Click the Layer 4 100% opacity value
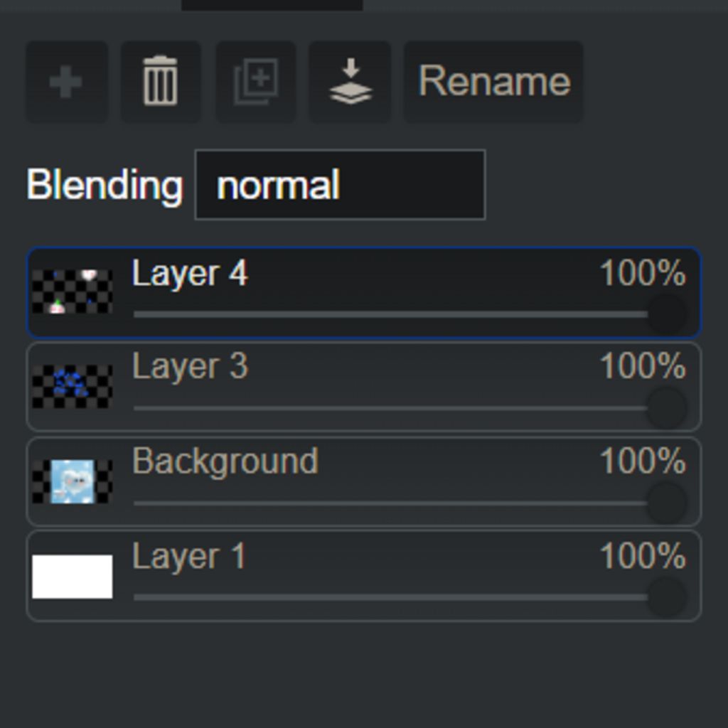Image resolution: width=728 pixels, height=728 pixels. tap(643, 274)
